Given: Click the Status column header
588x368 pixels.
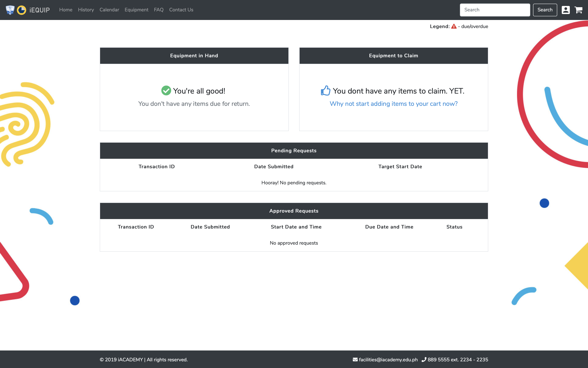Looking at the screenshot, I should [x=454, y=227].
